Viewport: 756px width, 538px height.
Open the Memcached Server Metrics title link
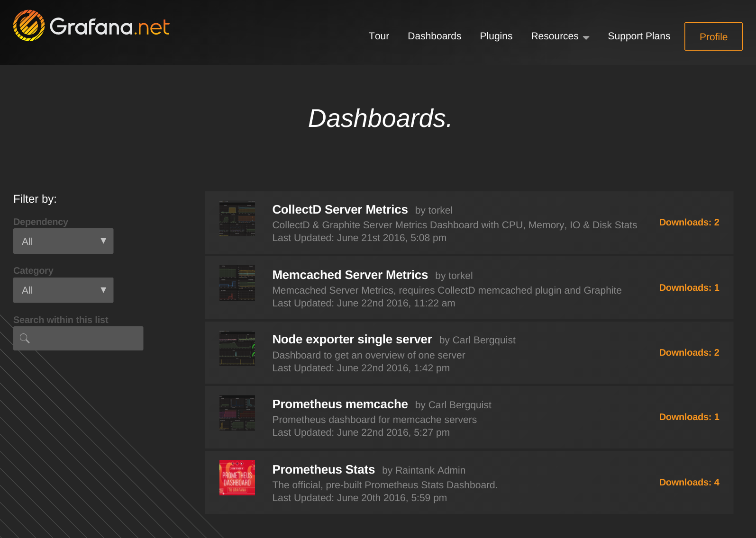click(x=350, y=275)
